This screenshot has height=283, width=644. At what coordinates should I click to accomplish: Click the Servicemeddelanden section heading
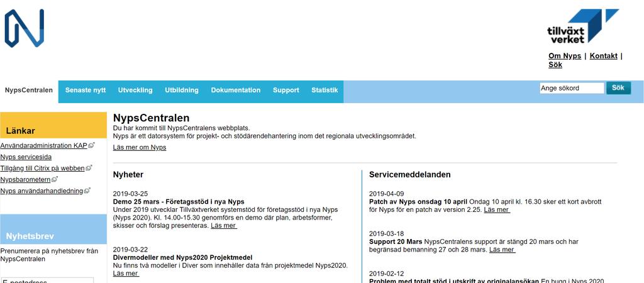click(x=410, y=175)
